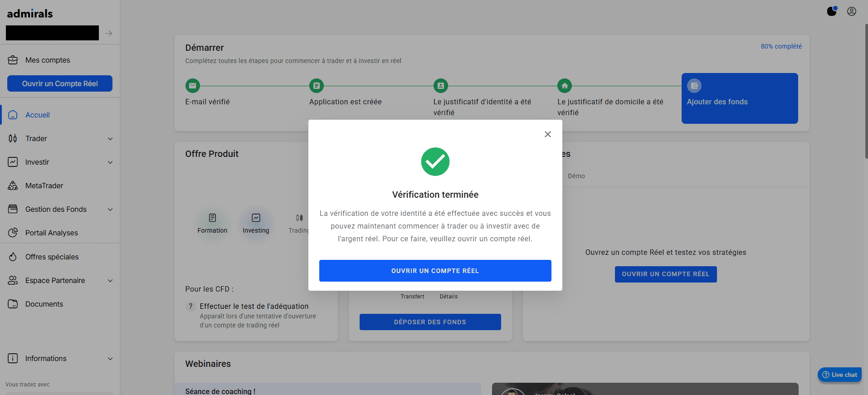Click the Documents folder icon
This screenshot has height=395, width=868.
pos(13,304)
